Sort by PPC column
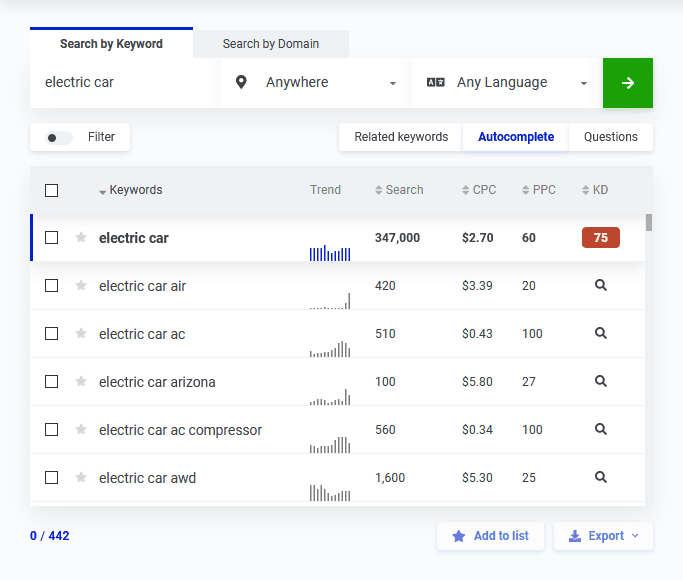This screenshot has height=580, width=683. click(539, 190)
